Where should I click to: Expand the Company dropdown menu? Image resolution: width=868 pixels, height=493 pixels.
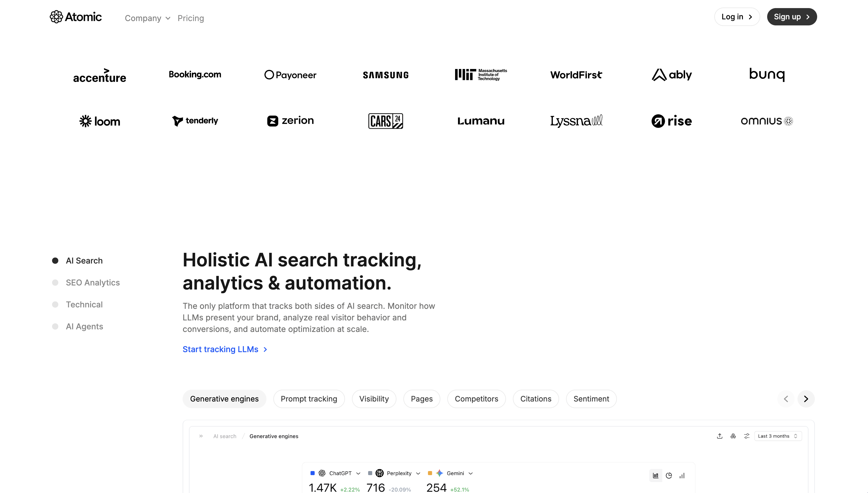pos(147,18)
